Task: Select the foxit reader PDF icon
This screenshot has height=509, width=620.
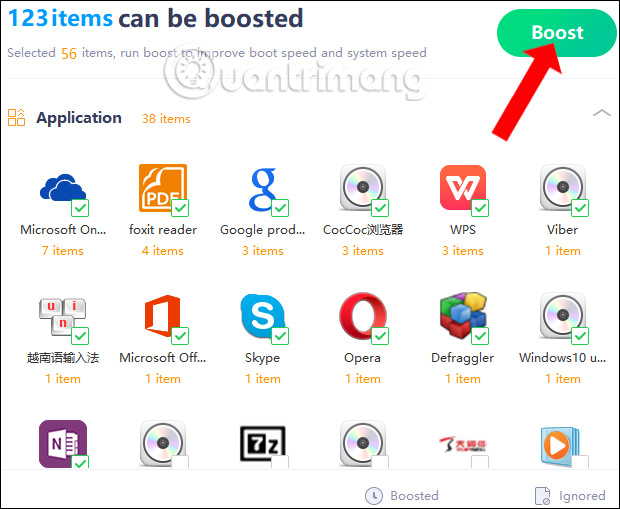Action: pyautogui.click(x=163, y=188)
